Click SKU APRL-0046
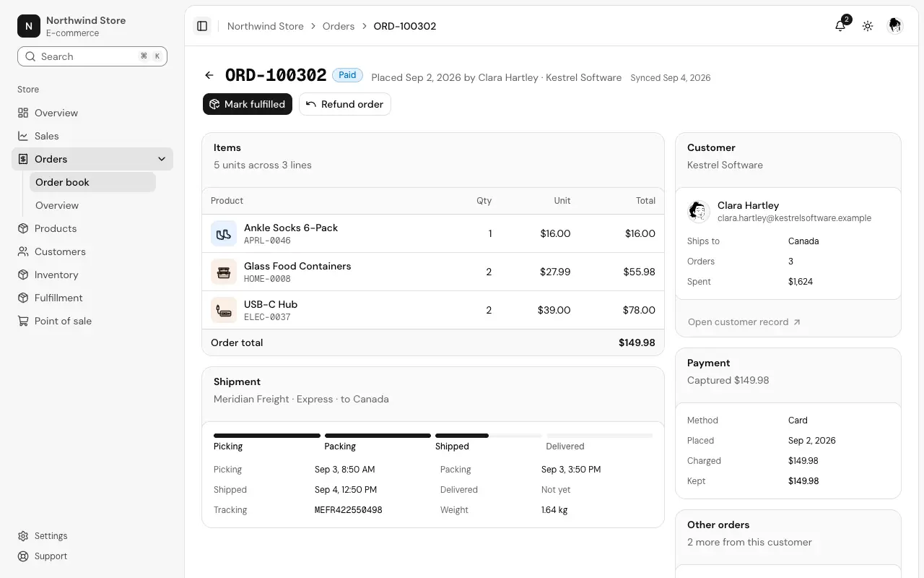The width and height of the screenshot is (924, 578). click(x=267, y=241)
